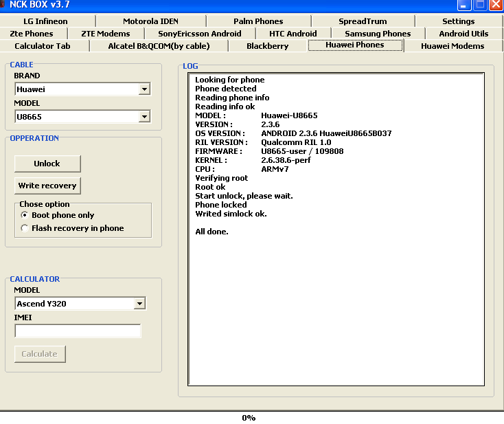
Task: Click the disabled Calculate button
Action: (x=40, y=354)
